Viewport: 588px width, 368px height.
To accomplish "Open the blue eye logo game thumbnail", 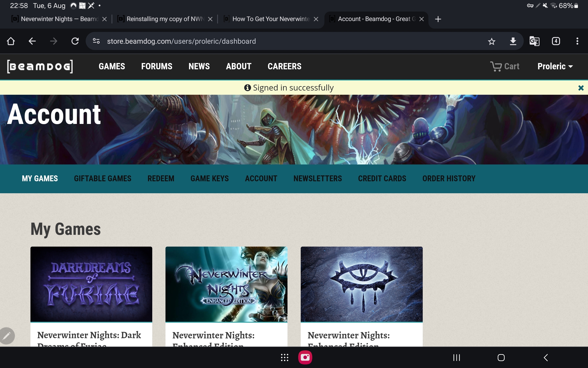I will (x=362, y=284).
